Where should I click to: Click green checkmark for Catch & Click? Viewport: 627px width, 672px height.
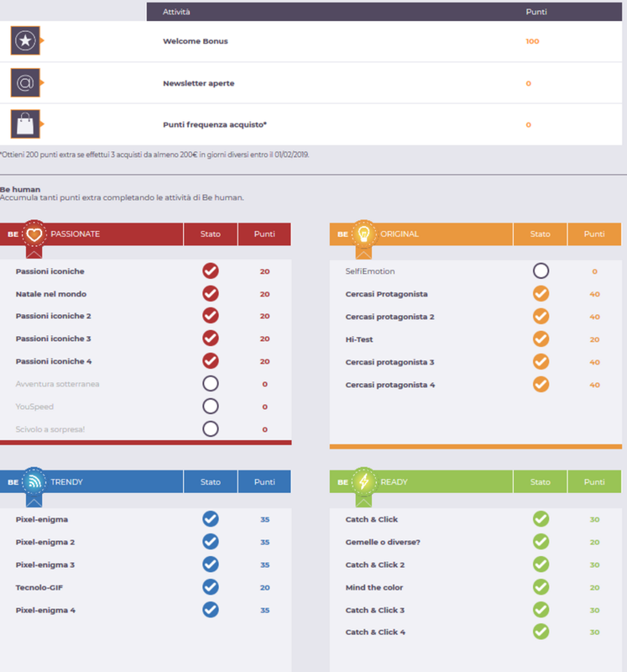[541, 519]
